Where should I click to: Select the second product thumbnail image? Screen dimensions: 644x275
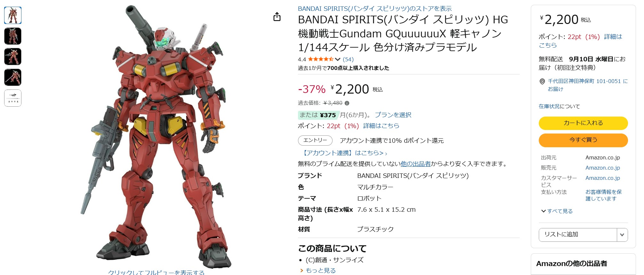[x=13, y=36]
